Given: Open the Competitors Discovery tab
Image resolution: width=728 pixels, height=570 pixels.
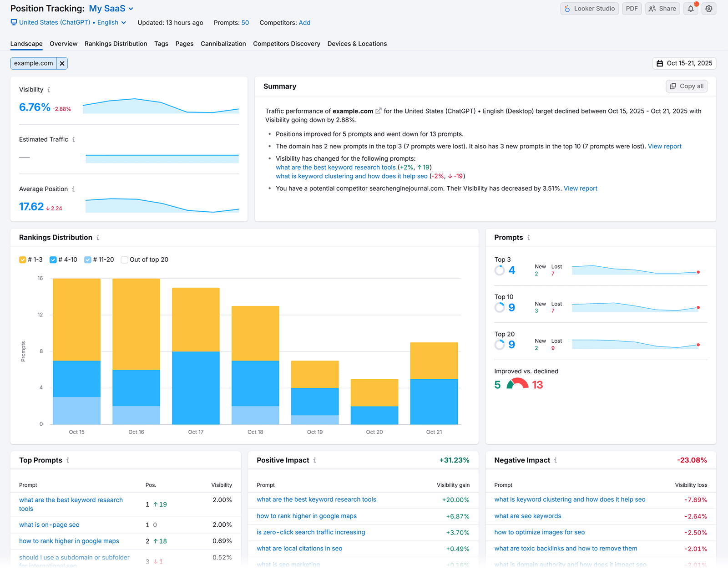Looking at the screenshot, I should point(287,44).
